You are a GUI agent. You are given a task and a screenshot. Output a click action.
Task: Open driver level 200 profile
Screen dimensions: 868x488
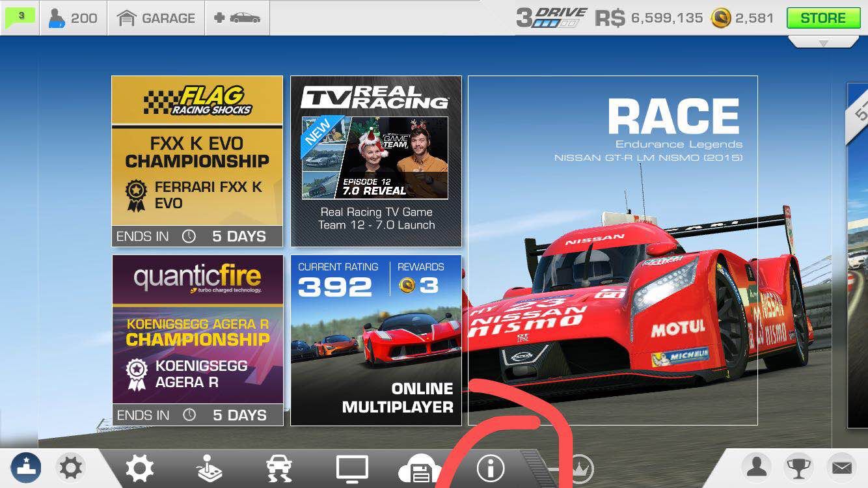(73, 18)
